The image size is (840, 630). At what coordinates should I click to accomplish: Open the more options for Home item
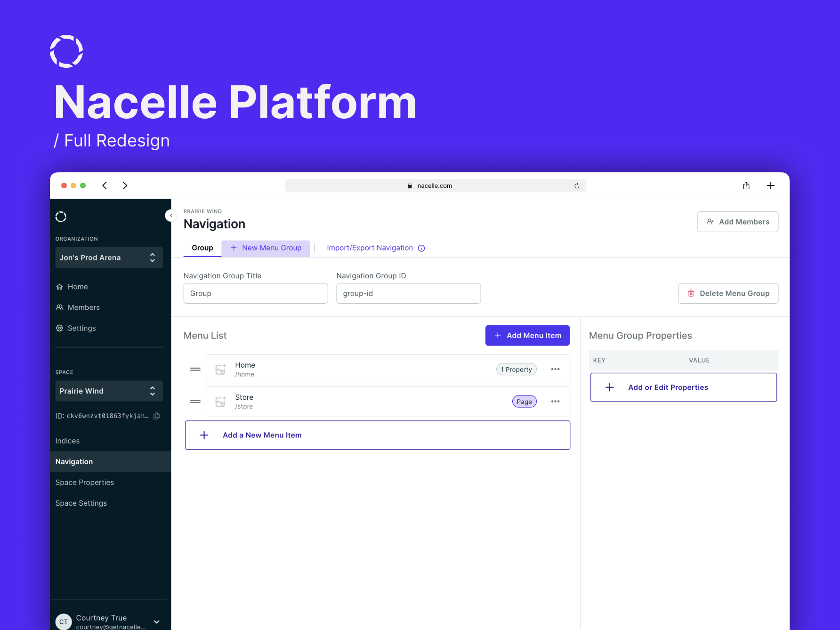[x=556, y=369]
